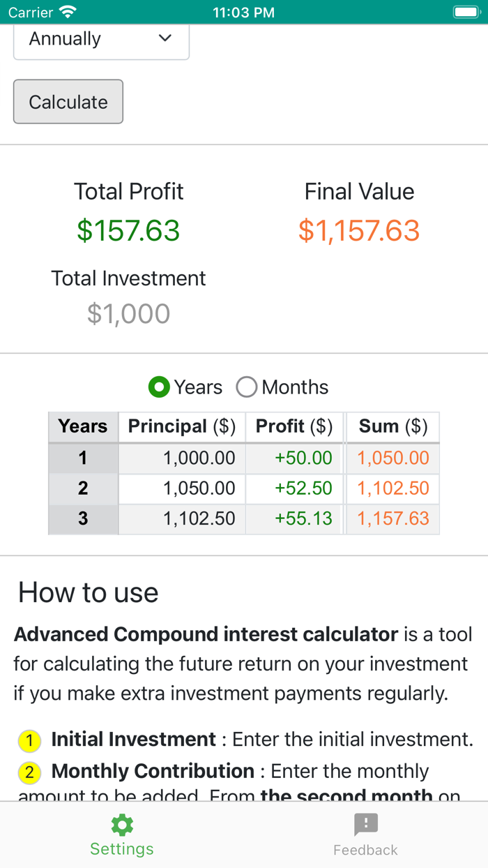Select the Years radio button
This screenshot has width=488, height=868.
click(158, 387)
